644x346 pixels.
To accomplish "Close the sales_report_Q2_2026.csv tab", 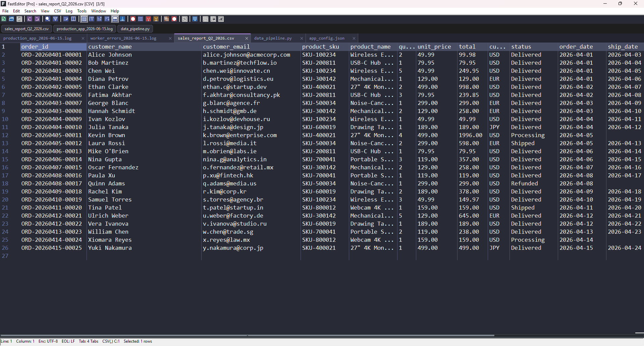I will [x=247, y=38].
